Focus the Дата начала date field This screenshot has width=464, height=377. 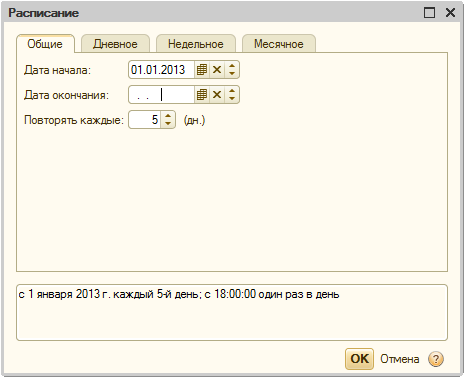(x=161, y=70)
